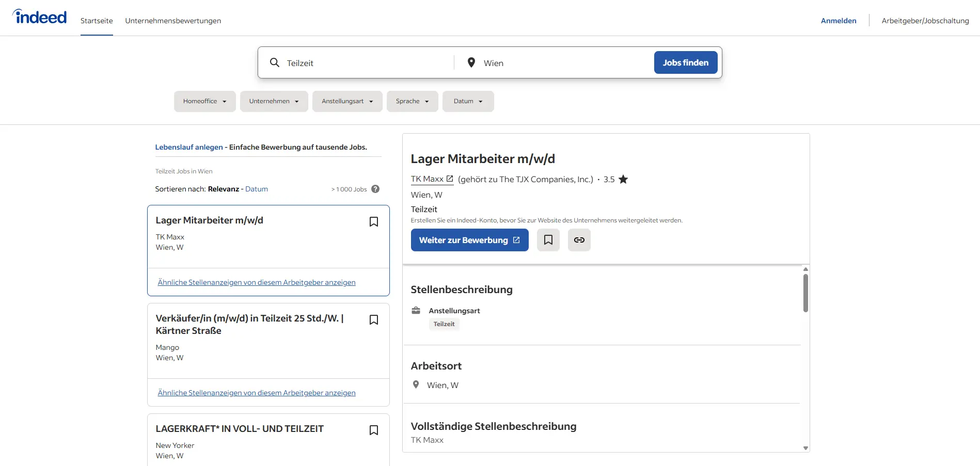980x466 pixels.
Task: Open the Homeoffice filter dropdown
Action: pos(205,101)
